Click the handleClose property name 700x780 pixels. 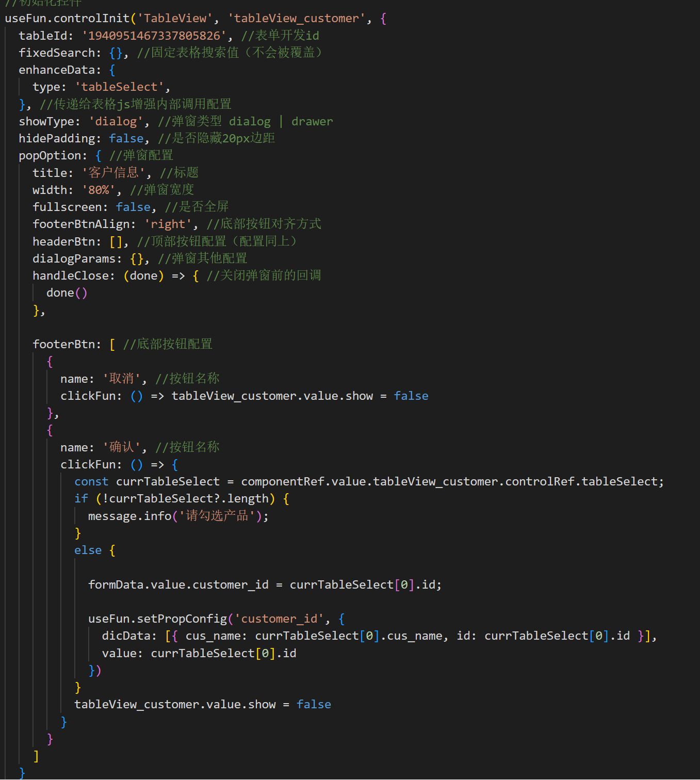[70, 276]
